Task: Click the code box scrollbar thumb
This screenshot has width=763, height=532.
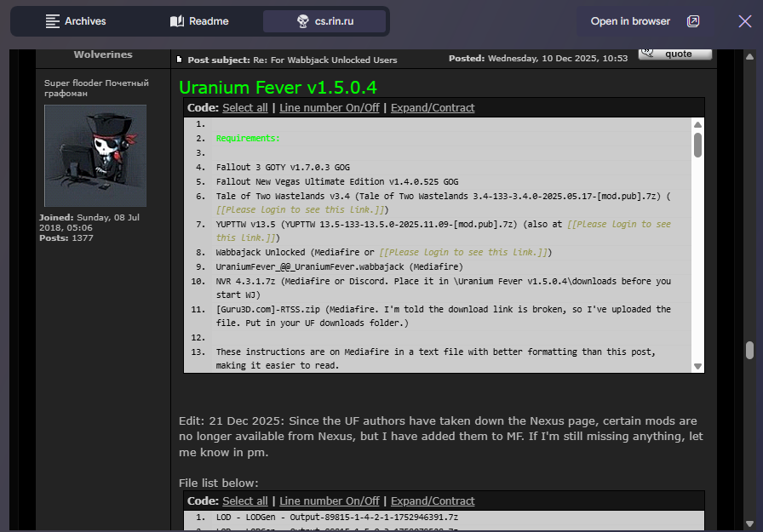Action: [697, 145]
